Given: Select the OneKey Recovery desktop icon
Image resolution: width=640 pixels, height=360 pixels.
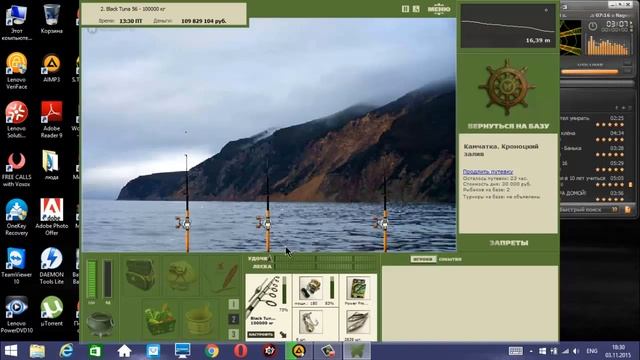Looking at the screenshot, I should tap(16, 218).
